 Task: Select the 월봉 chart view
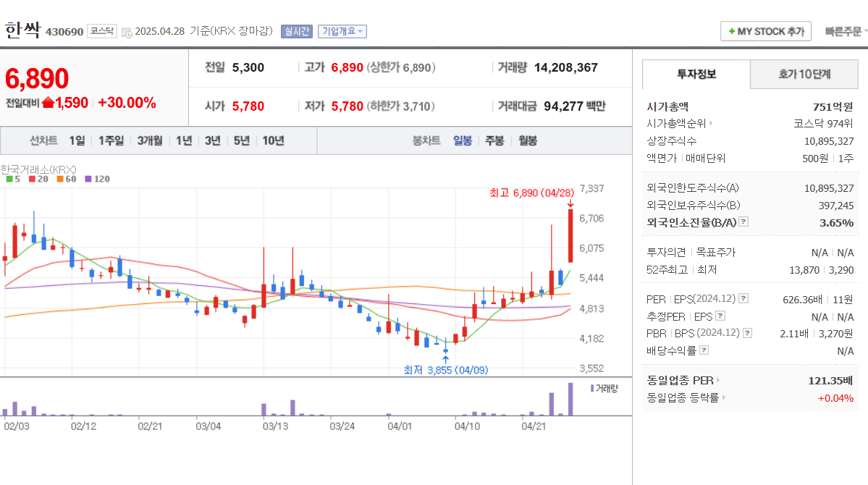pos(526,141)
